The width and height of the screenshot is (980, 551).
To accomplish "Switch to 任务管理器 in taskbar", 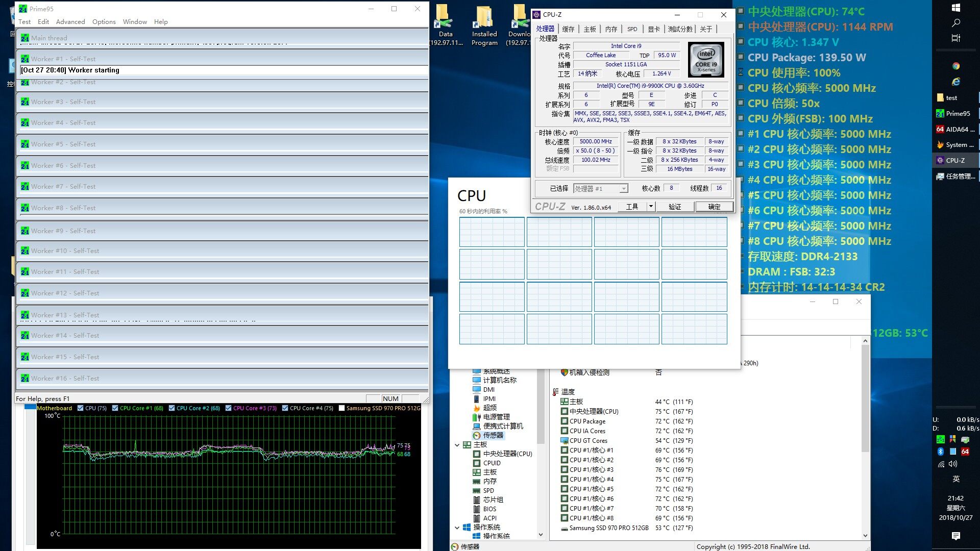I will tap(955, 177).
